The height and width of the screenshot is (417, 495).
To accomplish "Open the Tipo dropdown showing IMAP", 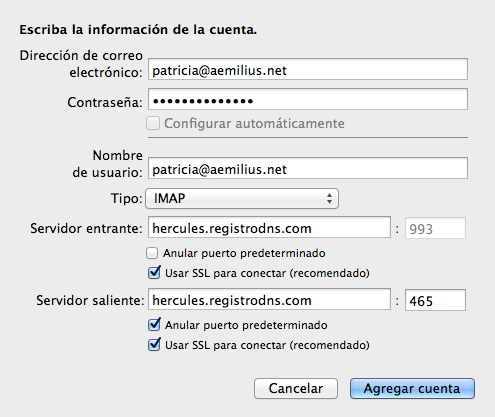I will coord(242,198).
